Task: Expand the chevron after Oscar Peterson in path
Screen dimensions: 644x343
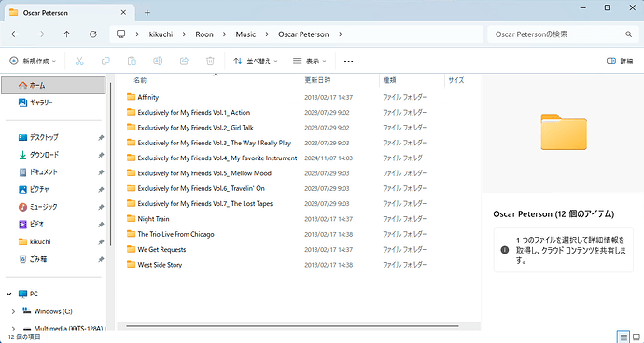Action: coord(340,34)
